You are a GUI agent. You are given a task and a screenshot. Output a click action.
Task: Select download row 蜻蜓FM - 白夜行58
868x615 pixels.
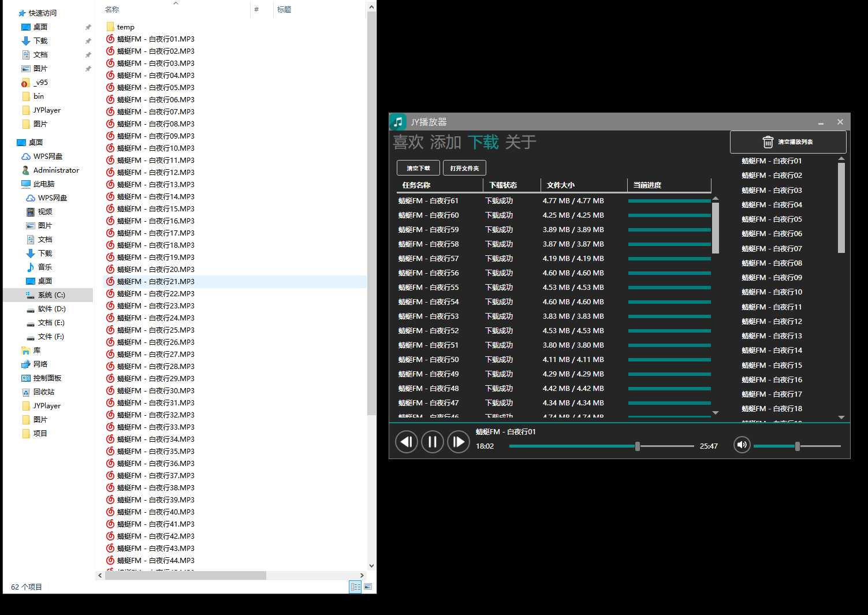tap(554, 244)
